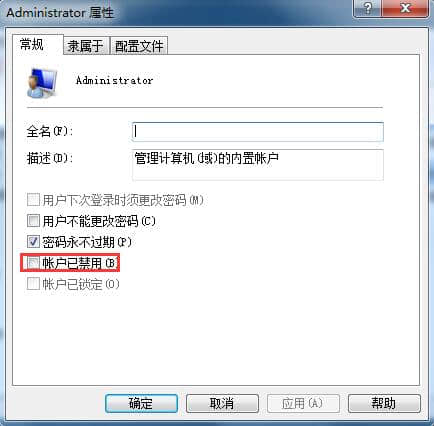Enable 用户不能更改密码 checkbox
Viewport: 434px width, 426px height.
pyautogui.click(x=33, y=221)
